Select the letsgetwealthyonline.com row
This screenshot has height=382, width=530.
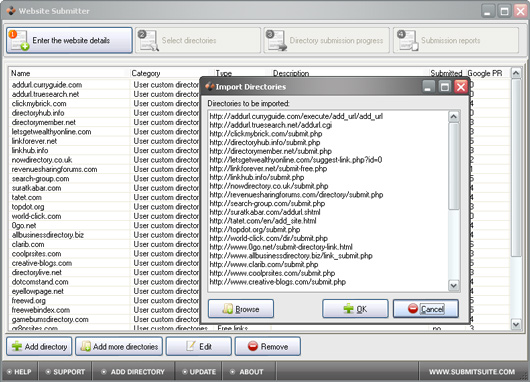click(51, 132)
